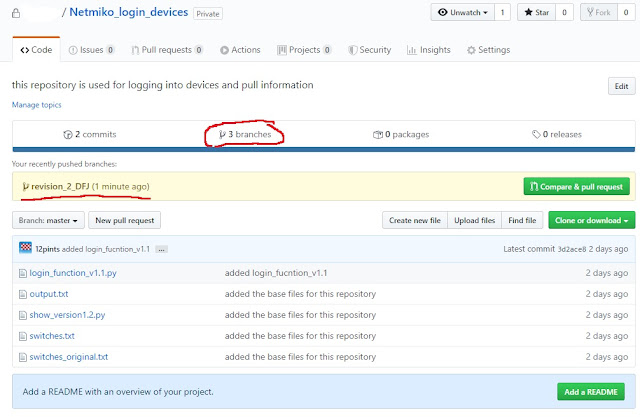Open the switches.txt file

(52, 336)
